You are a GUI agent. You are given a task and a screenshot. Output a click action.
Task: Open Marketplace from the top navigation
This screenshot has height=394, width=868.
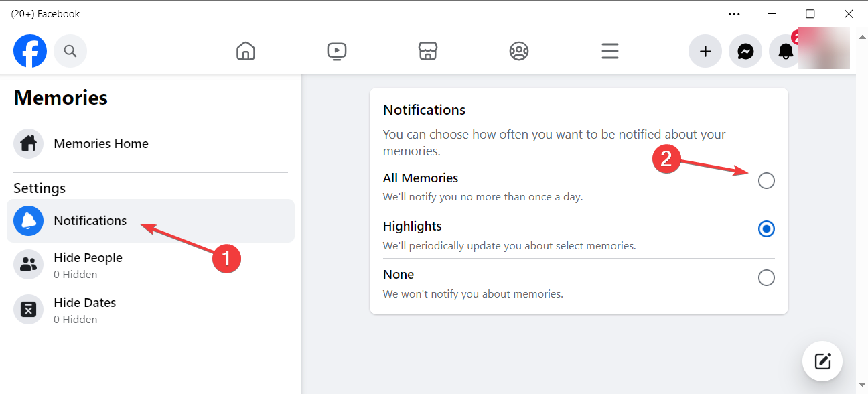[x=427, y=50]
